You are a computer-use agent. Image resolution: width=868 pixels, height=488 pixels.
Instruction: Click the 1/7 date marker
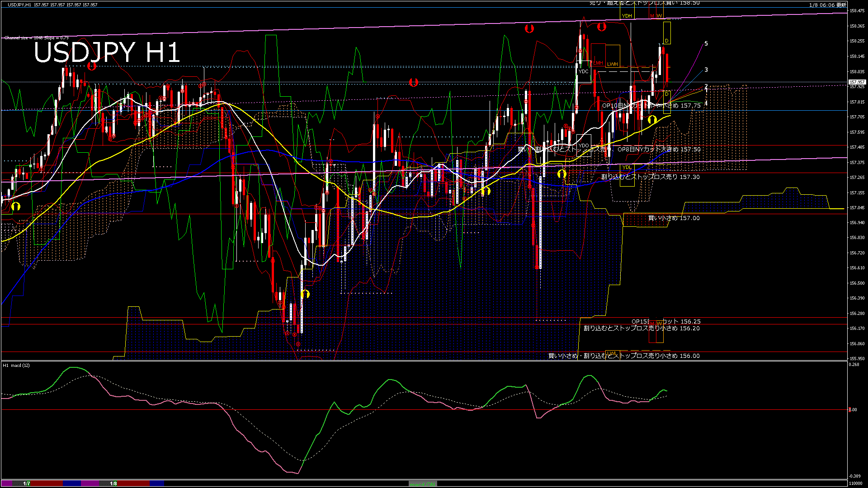27,483
